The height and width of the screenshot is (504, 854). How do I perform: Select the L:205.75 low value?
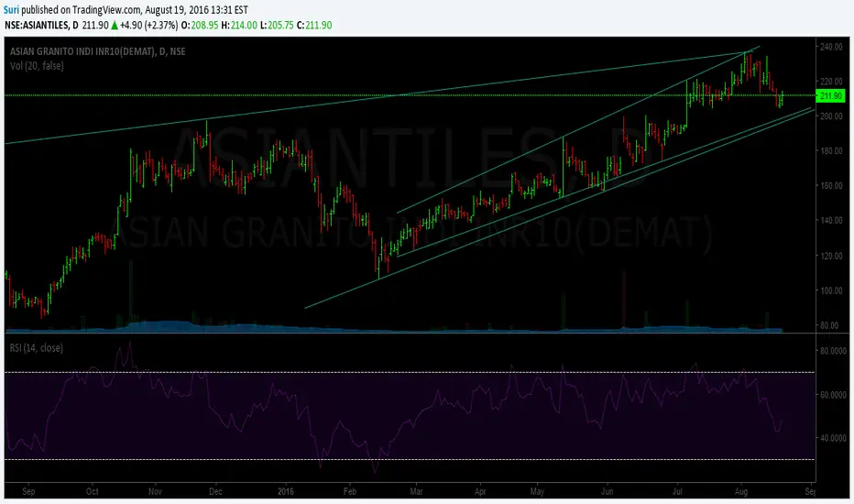[278, 25]
